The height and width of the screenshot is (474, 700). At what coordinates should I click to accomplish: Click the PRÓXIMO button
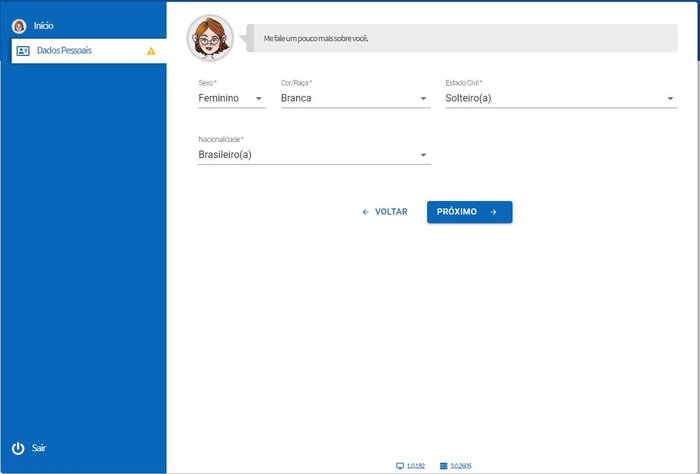(x=470, y=212)
